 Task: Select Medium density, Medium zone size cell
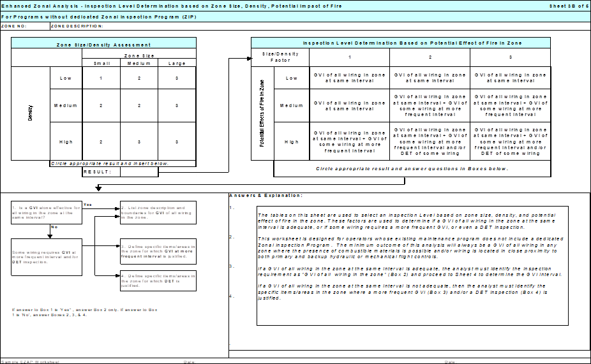click(139, 105)
